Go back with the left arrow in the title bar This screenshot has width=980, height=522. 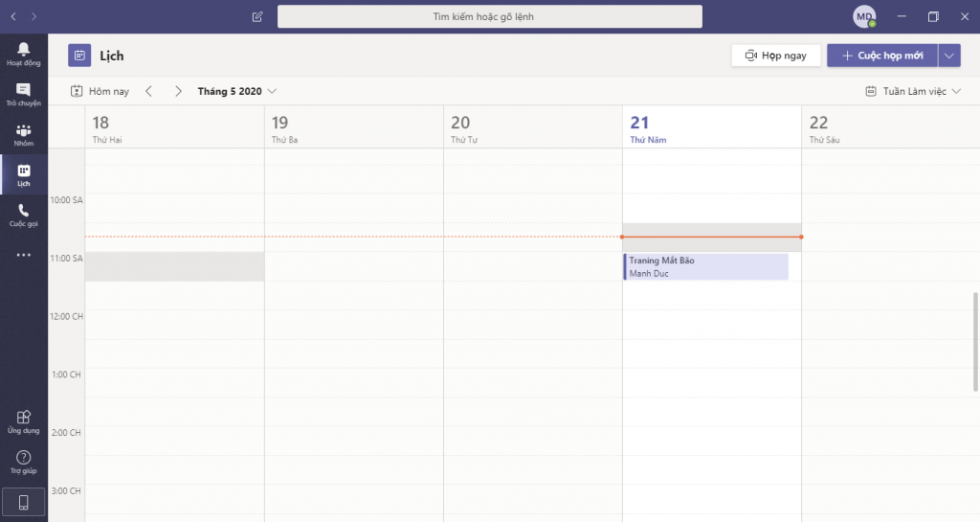[x=13, y=17]
